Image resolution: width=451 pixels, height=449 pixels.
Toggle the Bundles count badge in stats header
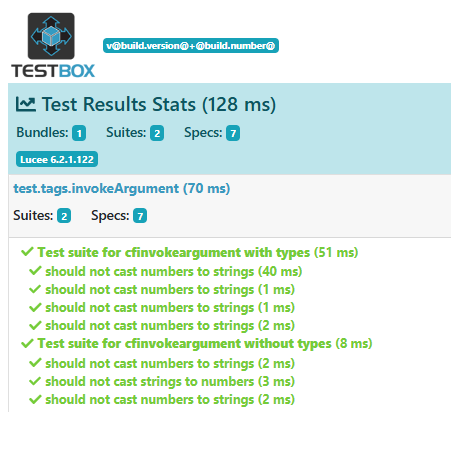tap(79, 133)
